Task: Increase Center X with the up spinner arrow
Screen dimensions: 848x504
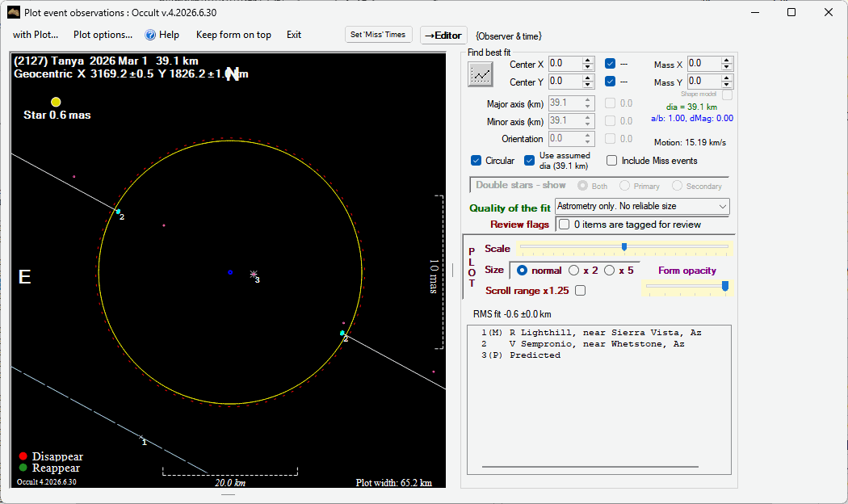Action: (588, 60)
